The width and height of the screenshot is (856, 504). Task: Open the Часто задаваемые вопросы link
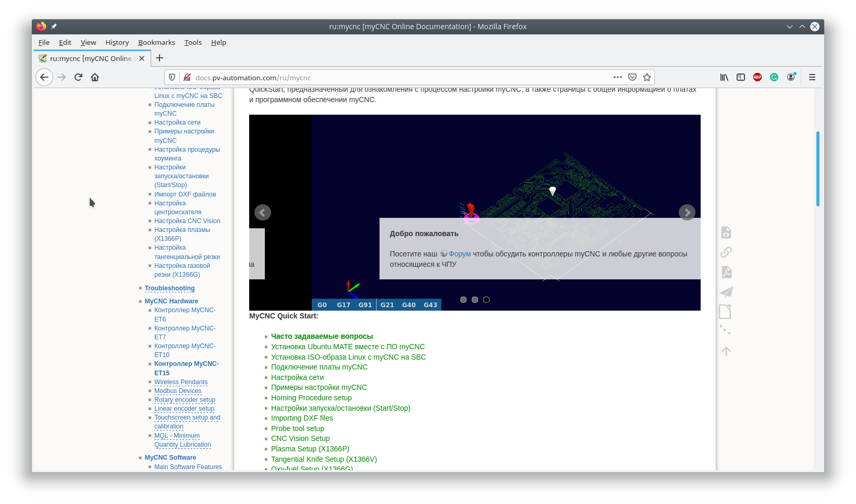[322, 336]
